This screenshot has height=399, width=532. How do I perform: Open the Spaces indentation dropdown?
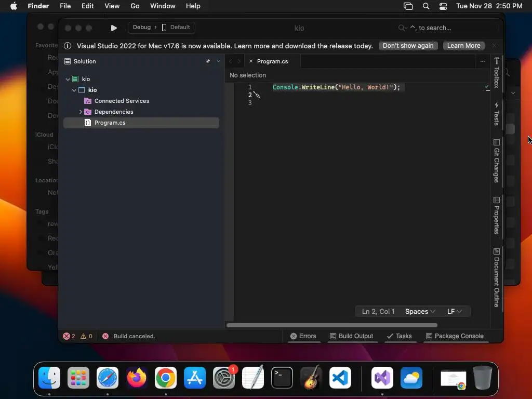(420, 312)
